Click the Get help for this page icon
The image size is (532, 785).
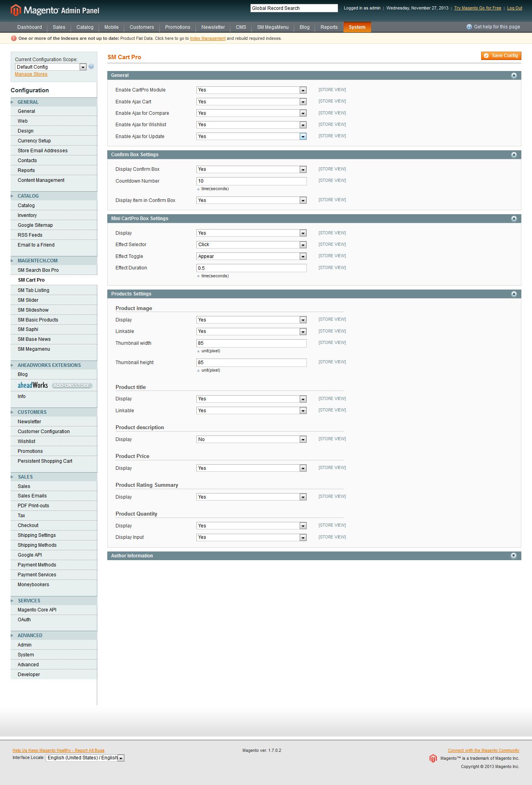tap(469, 27)
